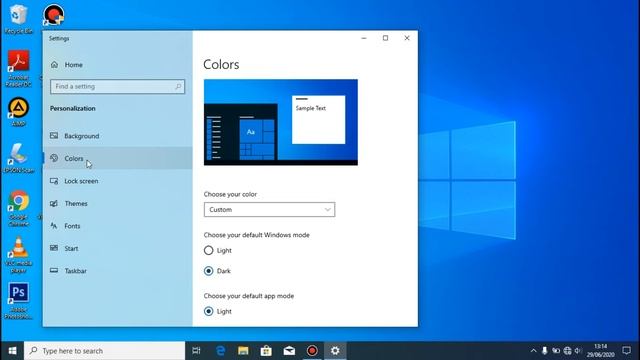Click the Home icon in Settings
The image size is (640, 360).
54,64
